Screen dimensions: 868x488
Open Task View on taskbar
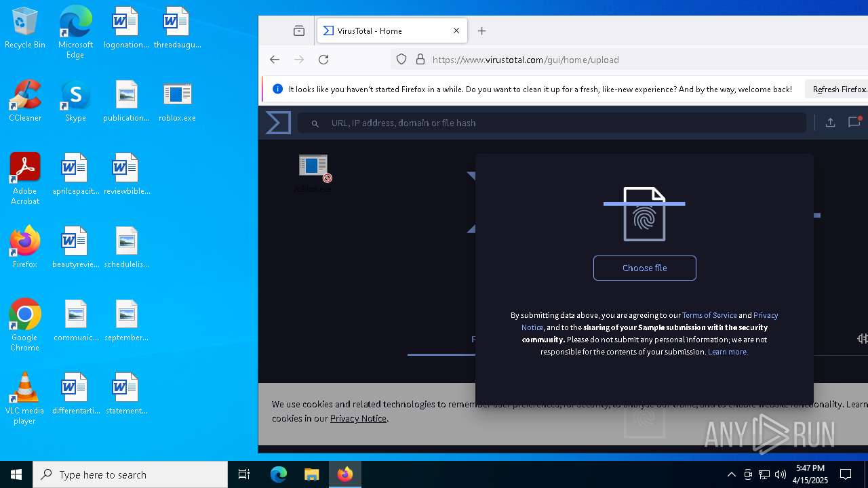(244, 474)
